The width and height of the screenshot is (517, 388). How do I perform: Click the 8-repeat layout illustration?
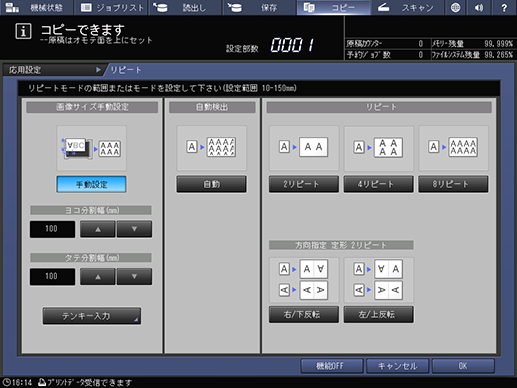453,148
